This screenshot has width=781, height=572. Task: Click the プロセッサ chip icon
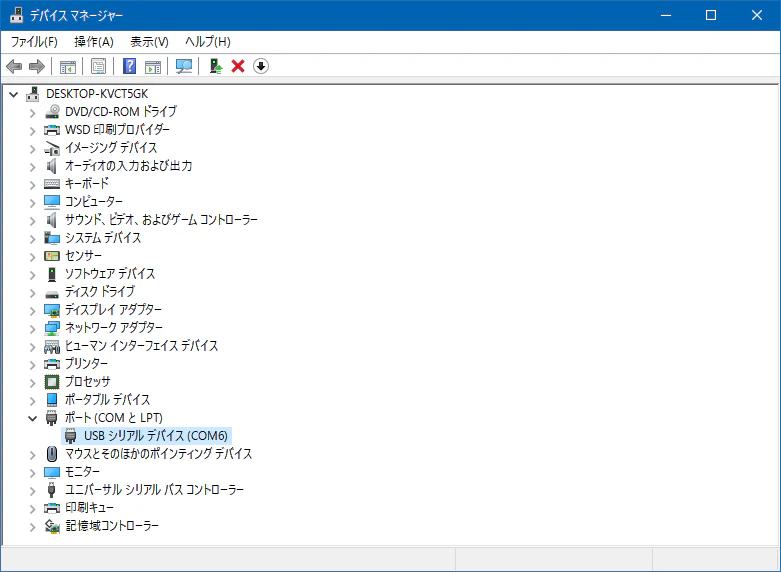point(52,382)
